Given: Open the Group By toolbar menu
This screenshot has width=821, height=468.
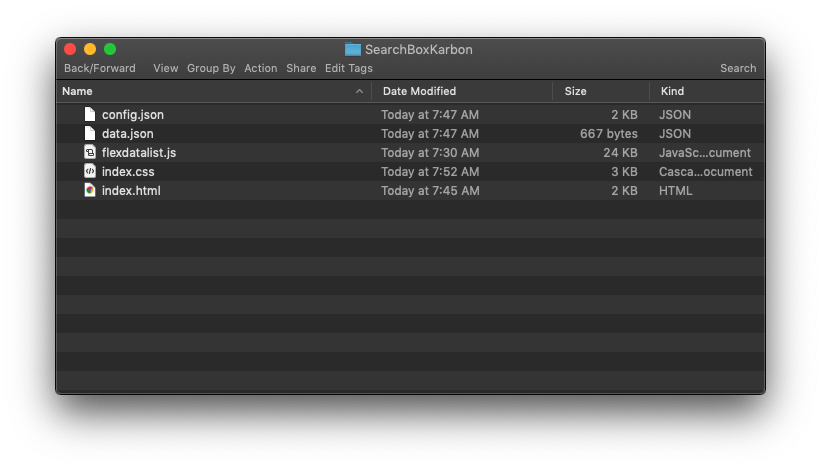Looking at the screenshot, I should pyautogui.click(x=211, y=68).
